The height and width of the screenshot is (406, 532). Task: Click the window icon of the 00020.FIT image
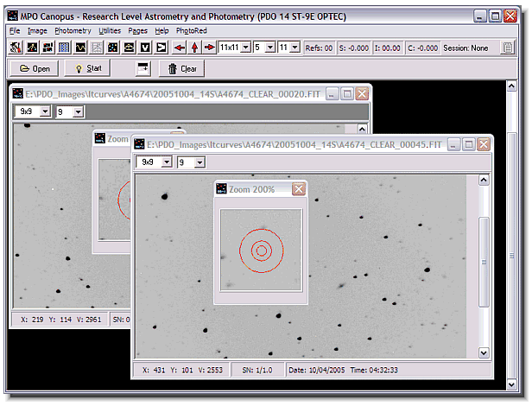click(17, 93)
